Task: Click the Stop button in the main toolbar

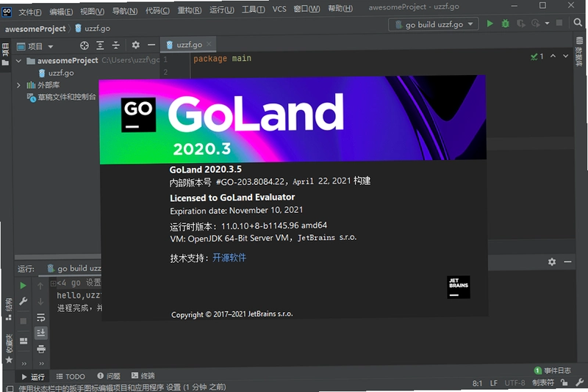Action: pos(559,23)
